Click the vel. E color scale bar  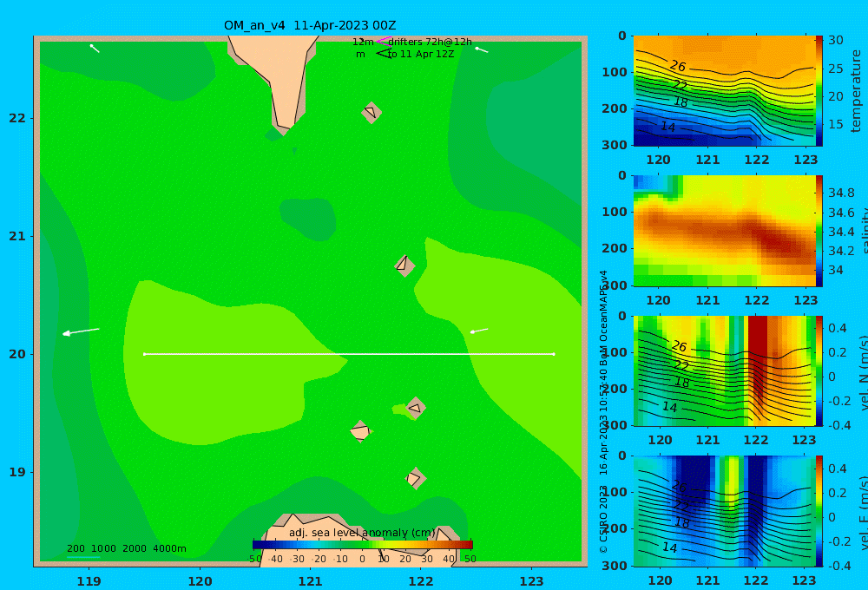pos(819,511)
